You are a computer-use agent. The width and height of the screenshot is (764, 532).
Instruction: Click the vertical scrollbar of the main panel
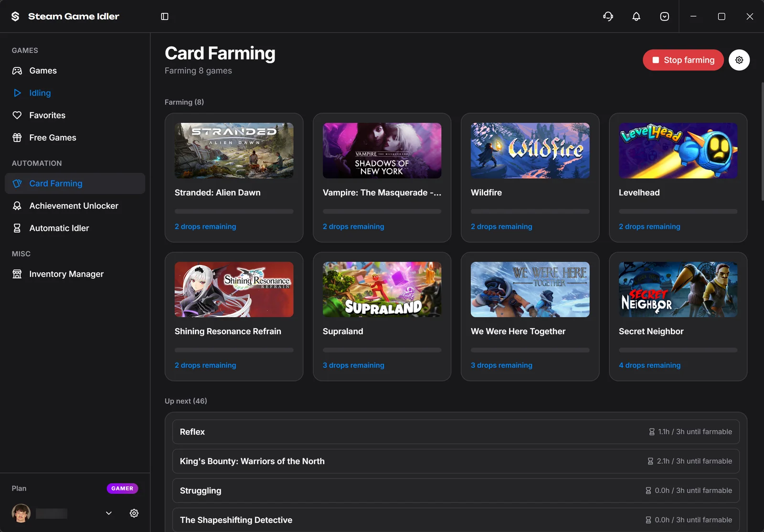coord(762,141)
